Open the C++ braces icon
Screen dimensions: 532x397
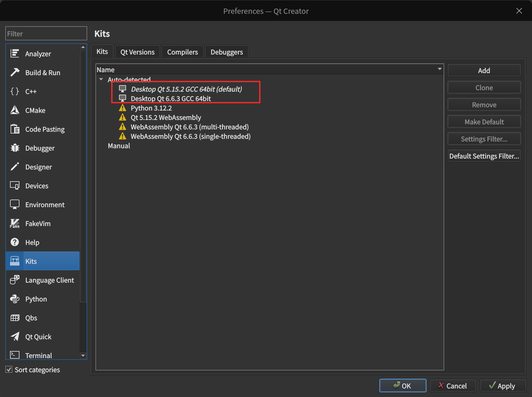tap(15, 91)
